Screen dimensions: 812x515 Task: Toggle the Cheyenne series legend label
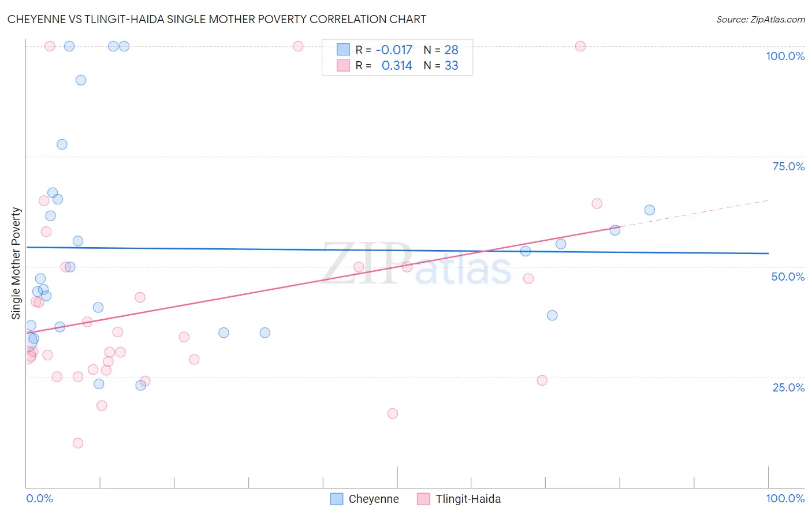click(374, 499)
